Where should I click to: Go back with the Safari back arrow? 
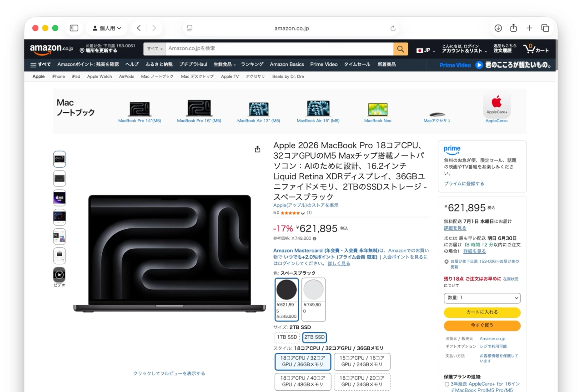pyautogui.click(x=139, y=28)
